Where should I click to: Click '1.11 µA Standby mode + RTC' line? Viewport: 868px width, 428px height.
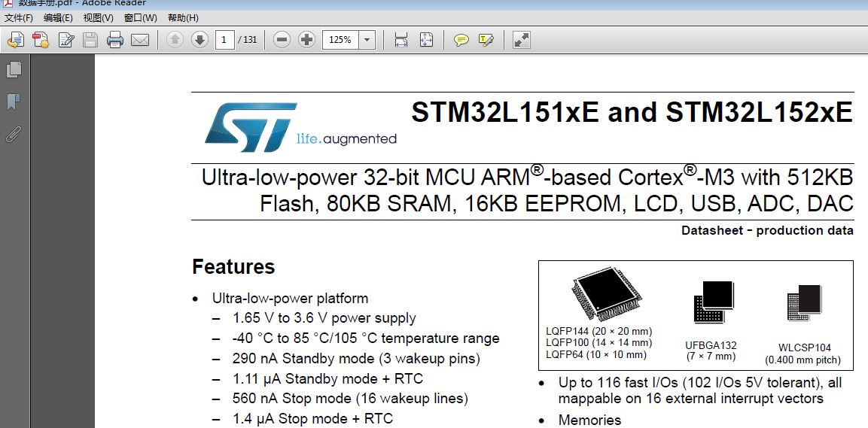pos(327,379)
